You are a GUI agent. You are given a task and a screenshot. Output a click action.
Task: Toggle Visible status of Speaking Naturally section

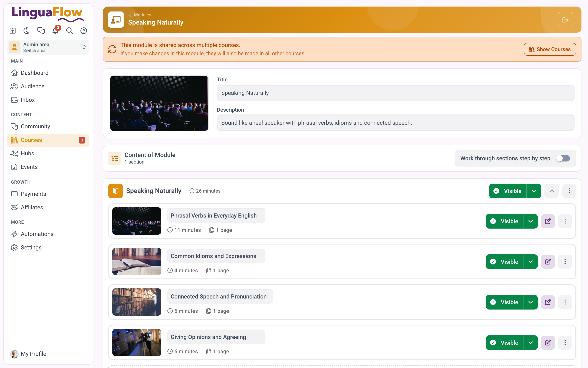click(508, 191)
